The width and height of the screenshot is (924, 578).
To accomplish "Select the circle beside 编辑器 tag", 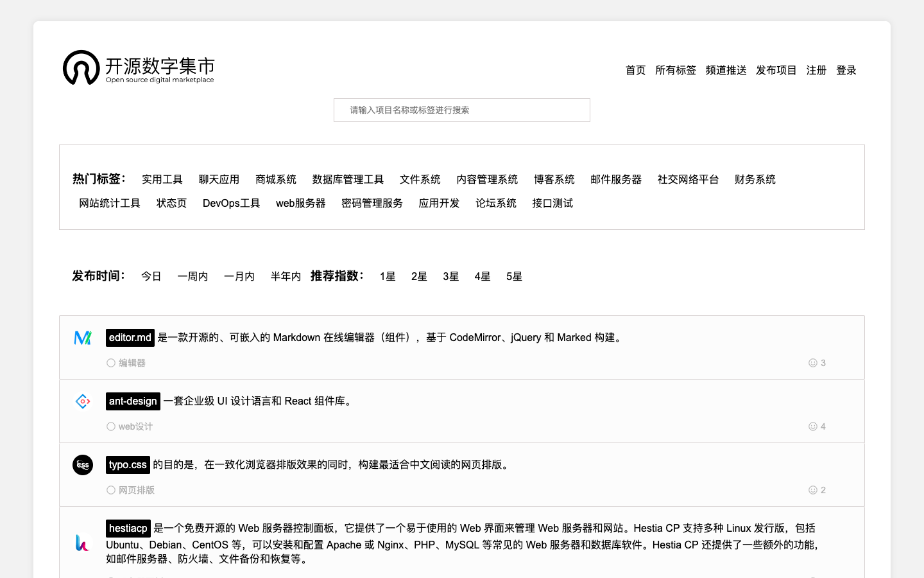I will pyautogui.click(x=110, y=362).
